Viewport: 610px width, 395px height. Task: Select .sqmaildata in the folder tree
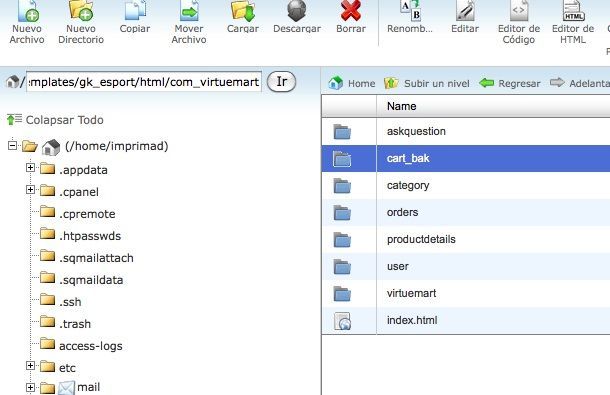91,280
